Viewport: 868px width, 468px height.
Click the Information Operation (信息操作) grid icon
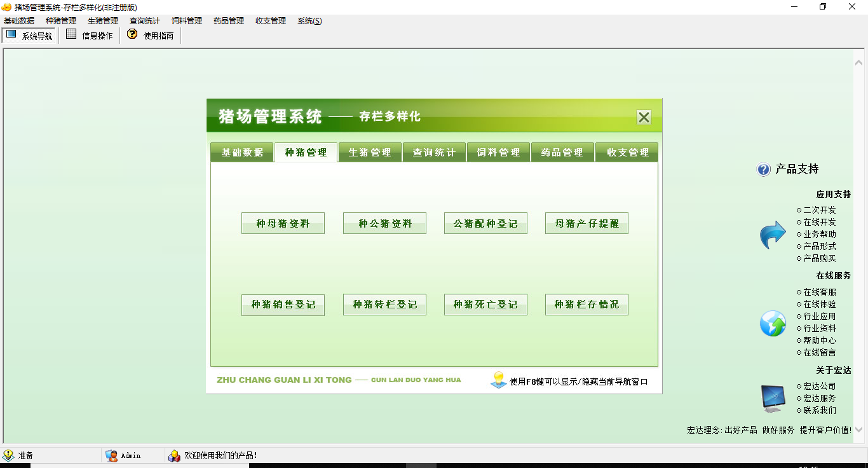click(x=71, y=34)
